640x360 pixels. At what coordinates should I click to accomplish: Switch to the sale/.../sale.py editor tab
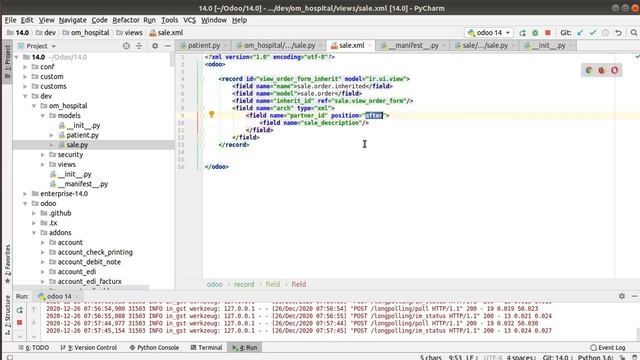point(485,45)
